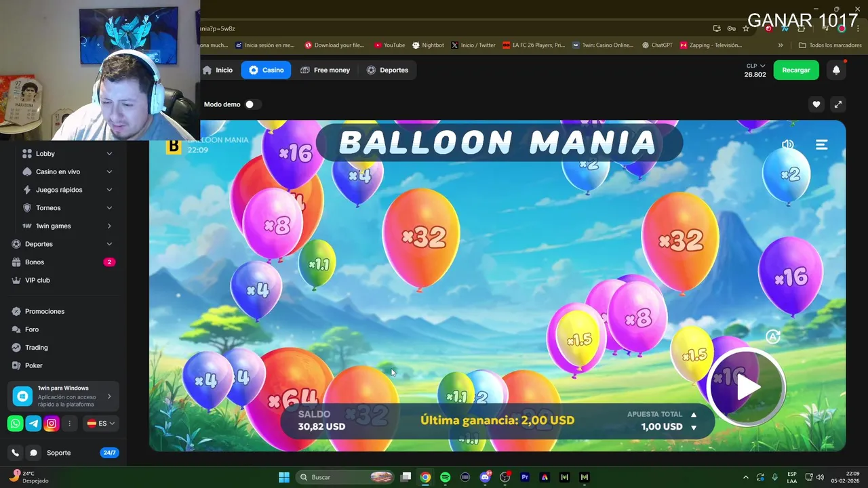
Task: Decrease total bet with down arrow
Action: (694, 428)
